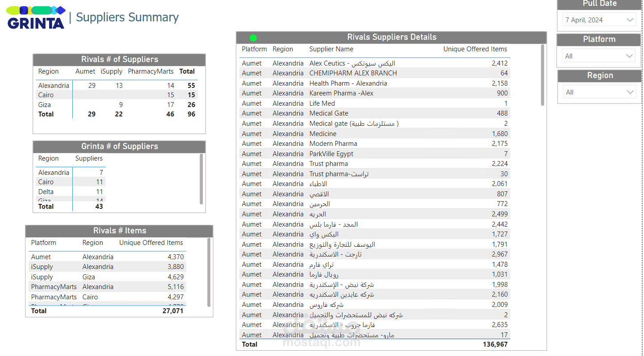Viewport: 644px width, 356px height.
Task: Click the green status dot in Rivals Suppliers Details
Action: click(x=253, y=38)
